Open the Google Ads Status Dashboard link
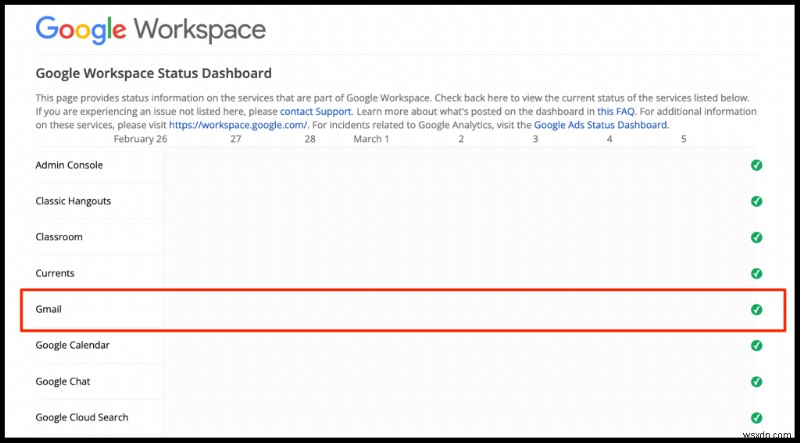 [x=601, y=125]
